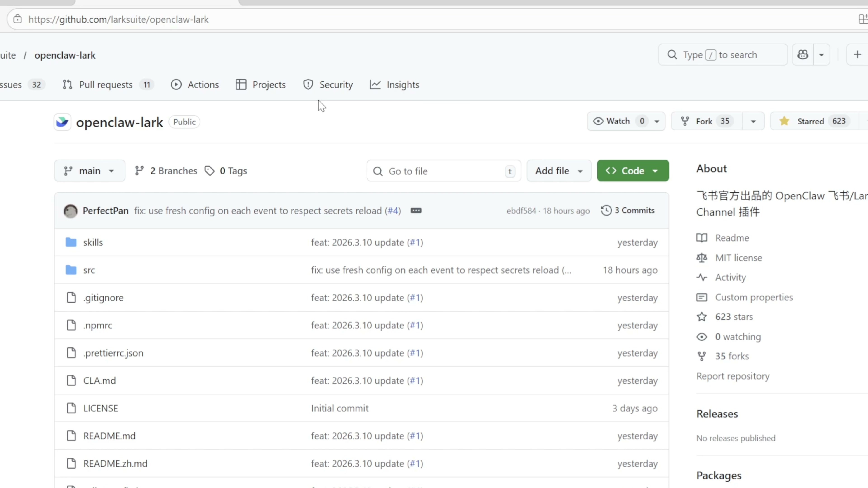The height and width of the screenshot is (488, 868).
Task: Open the skills folder
Action: (x=93, y=242)
